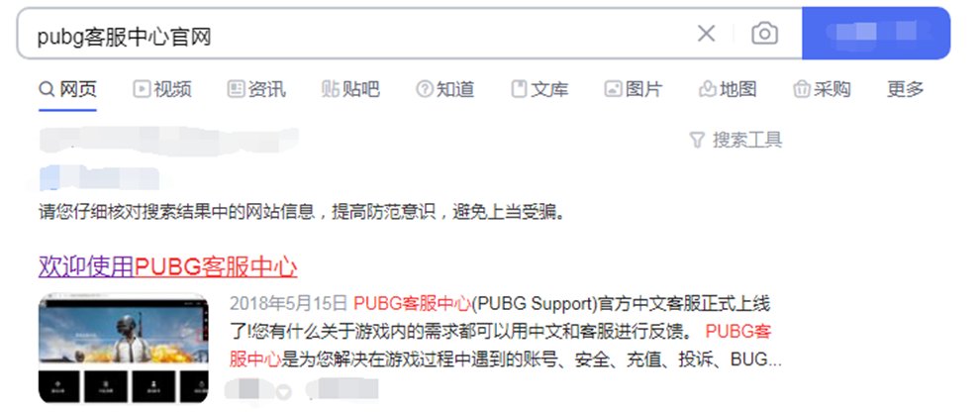The height and width of the screenshot is (412, 980).
Task: Click the news icon beside 资讯
Action: point(236,89)
